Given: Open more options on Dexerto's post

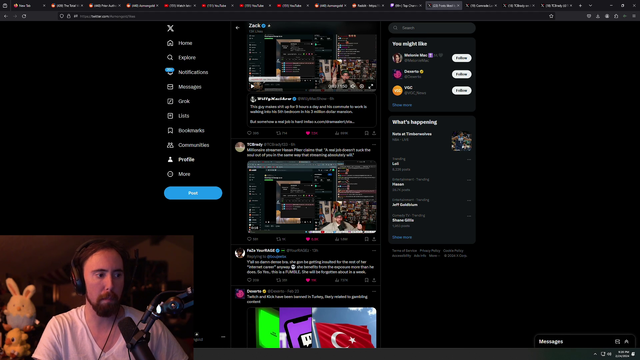Looking at the screenshot, I should (374, 291).
